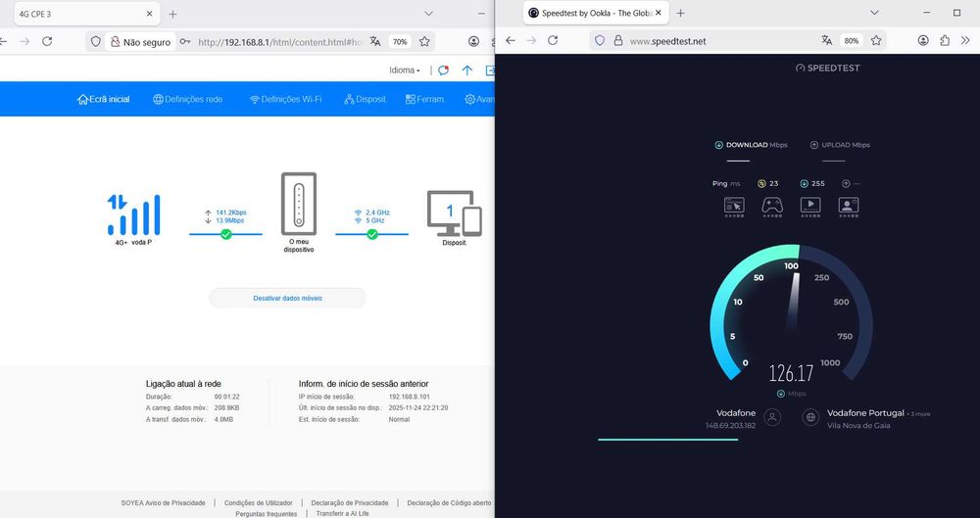
Task: Click the padlock icon beside www.speedtest.net
Action: [618, 40]
